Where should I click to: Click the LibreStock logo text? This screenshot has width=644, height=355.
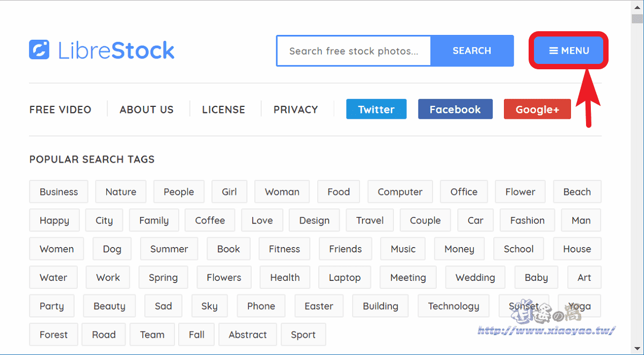click(116, 50)
